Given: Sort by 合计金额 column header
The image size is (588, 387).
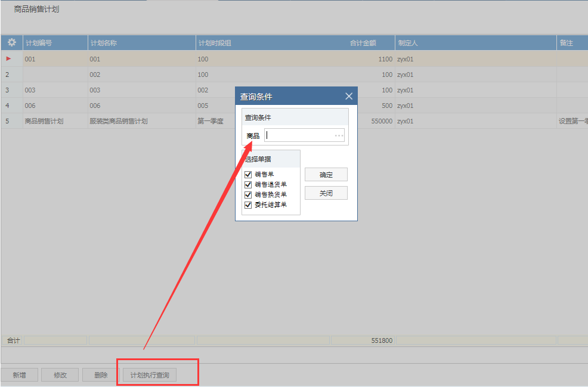Looking at the screenshot, I should tap(363, 43).
